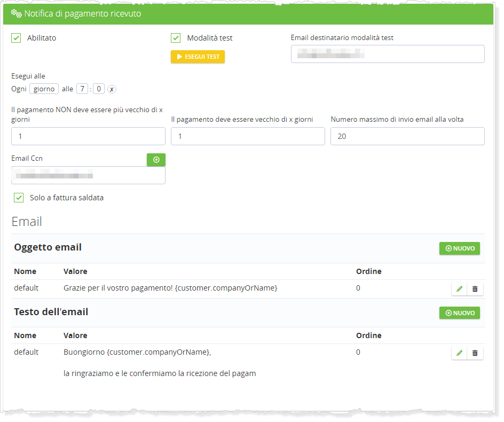
Task: Focus the Numero massimo di invio email field
Action: point(407,136)
